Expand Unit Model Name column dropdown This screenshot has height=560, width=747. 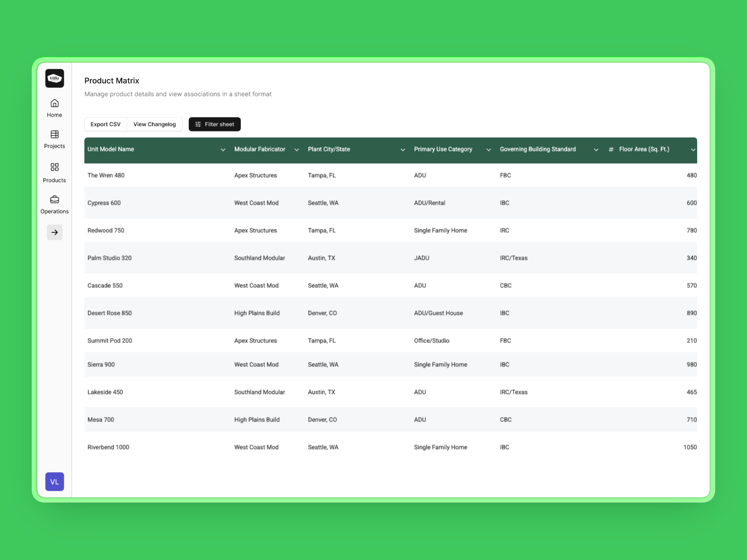coord(223,150)
